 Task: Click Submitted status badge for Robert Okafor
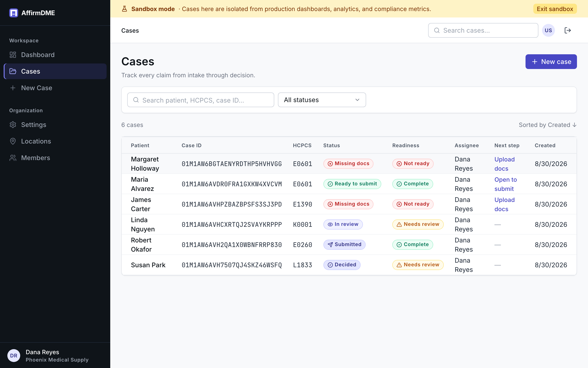(x=344, y=244)
